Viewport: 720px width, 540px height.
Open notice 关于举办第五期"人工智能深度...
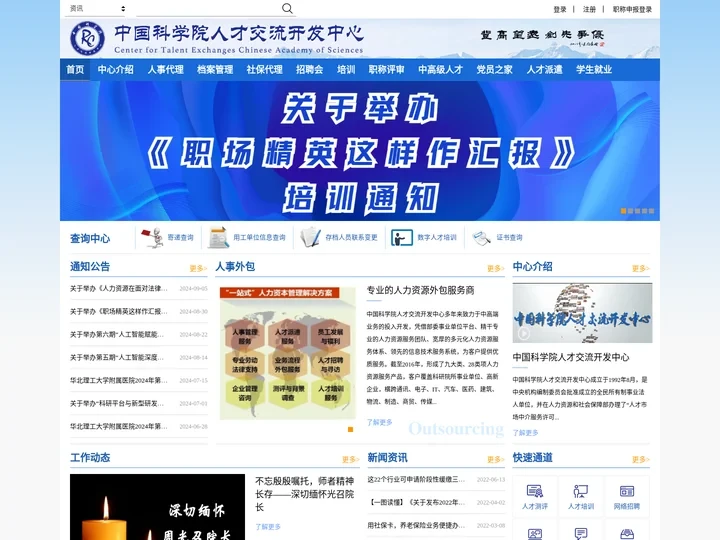tap(117, 357)
